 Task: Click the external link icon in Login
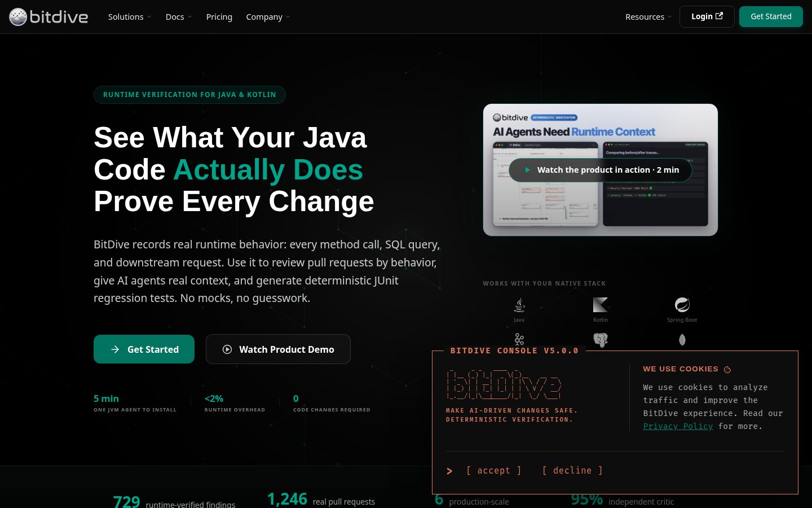click(719, 16)
